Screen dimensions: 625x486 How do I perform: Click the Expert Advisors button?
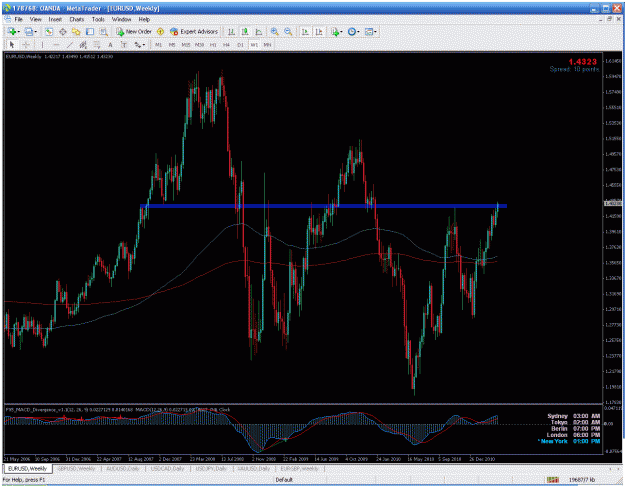click(194, 32)
